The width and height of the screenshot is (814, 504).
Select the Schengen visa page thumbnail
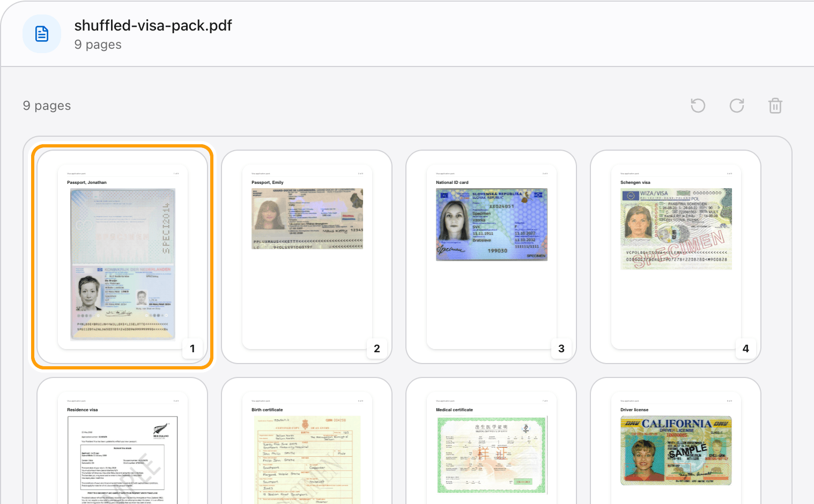point(676,257)
